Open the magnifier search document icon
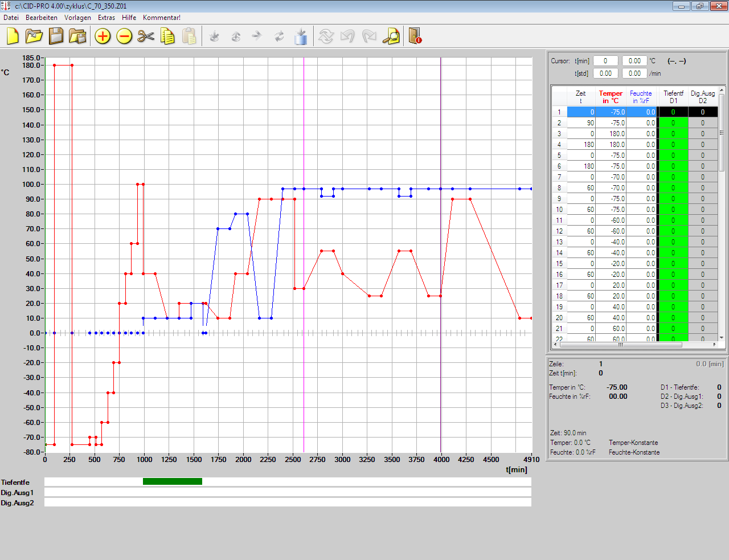729x560 pixels. [391, 36]
